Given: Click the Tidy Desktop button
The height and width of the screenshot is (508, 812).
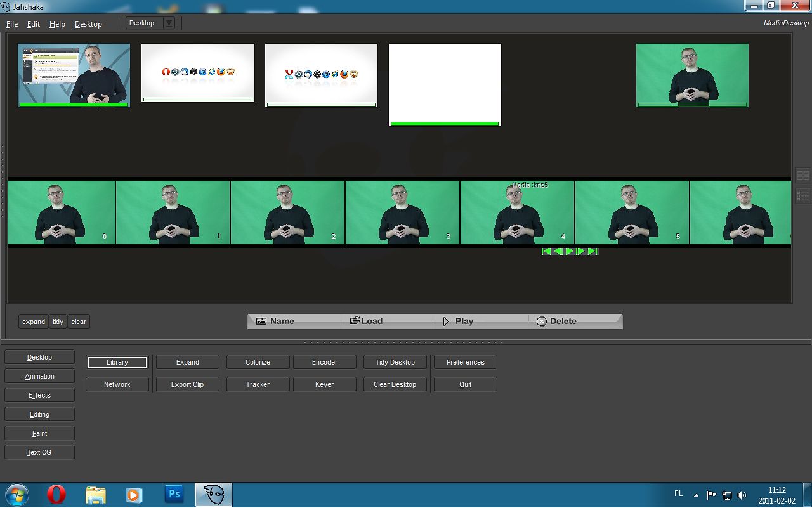Looking at the screenshot, I should [x=395, y=362].
